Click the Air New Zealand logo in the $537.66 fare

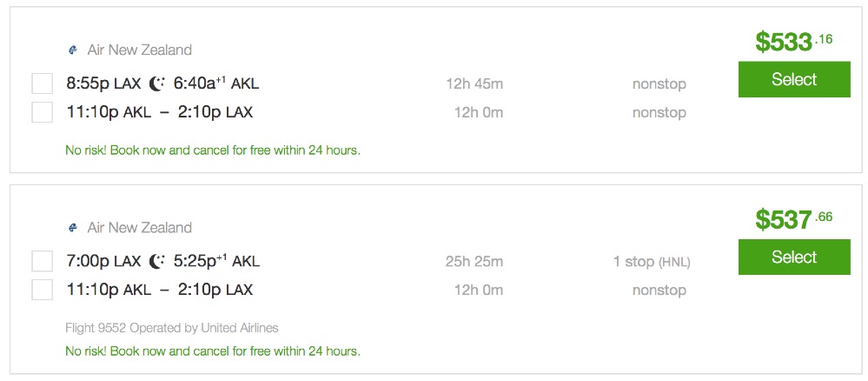[x=73, y=228]
